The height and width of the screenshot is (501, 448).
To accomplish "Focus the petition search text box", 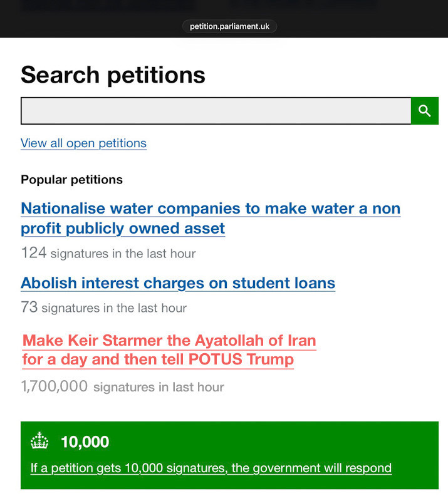I will click(216, 111).
